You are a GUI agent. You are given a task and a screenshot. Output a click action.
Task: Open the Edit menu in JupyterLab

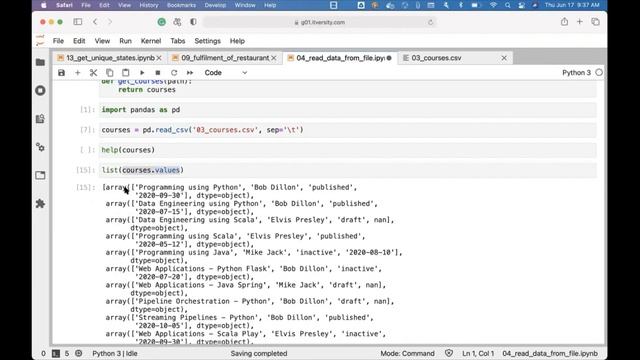pos(79,41)
